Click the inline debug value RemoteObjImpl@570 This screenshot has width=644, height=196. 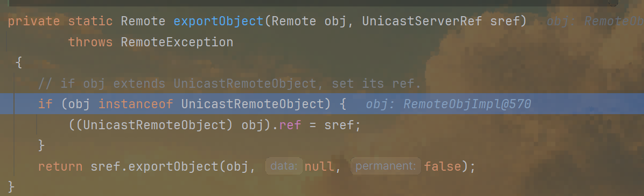click(x=449, y=104)
